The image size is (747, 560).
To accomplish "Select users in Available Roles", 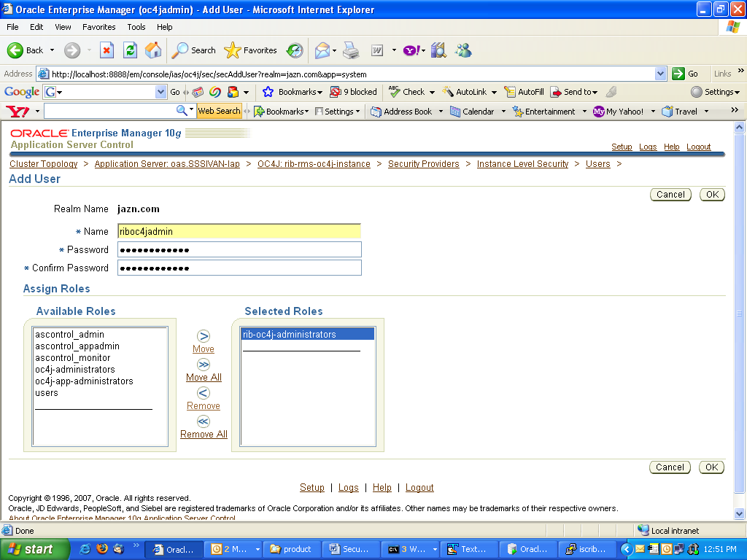I will point(46,393).
